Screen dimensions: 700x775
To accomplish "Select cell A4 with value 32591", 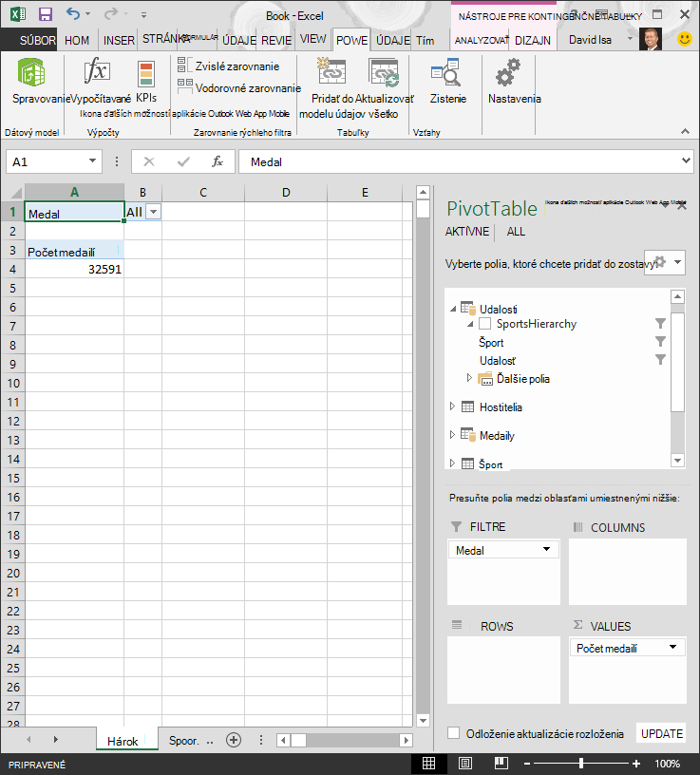I will pyautogui.click(x=74, y=269).
